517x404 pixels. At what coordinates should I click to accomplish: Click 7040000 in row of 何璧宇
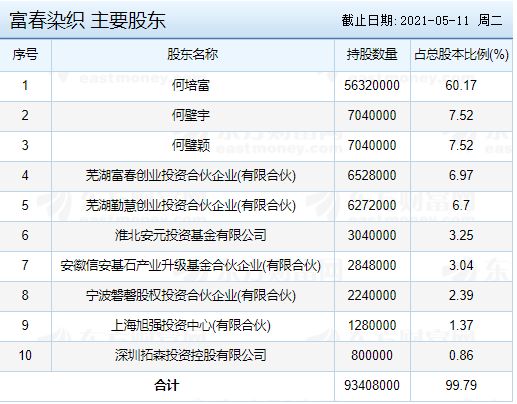372,115
